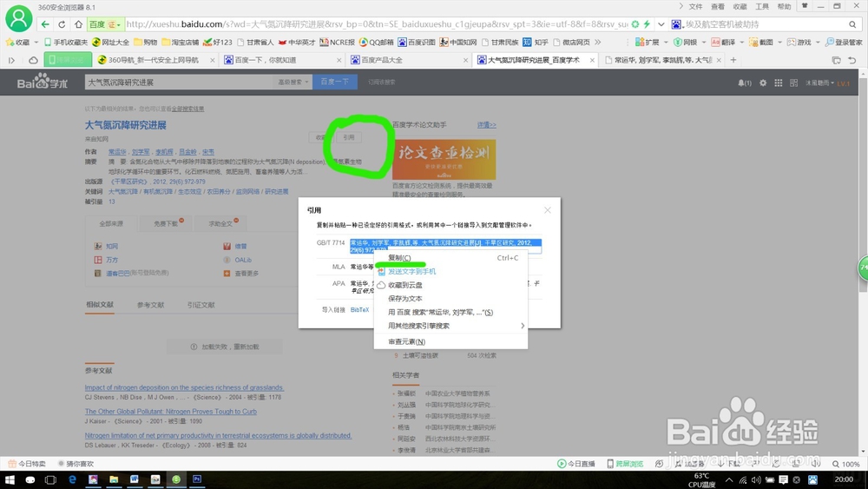
Task: Open the 360 browser icon on the taskbar
Action: 176,479
